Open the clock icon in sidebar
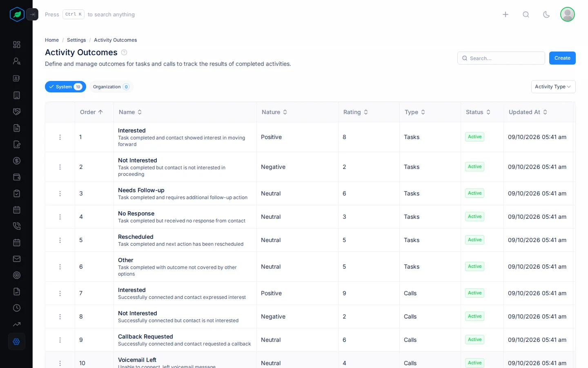This screenshot has width=588, height=368. (17, 308)
